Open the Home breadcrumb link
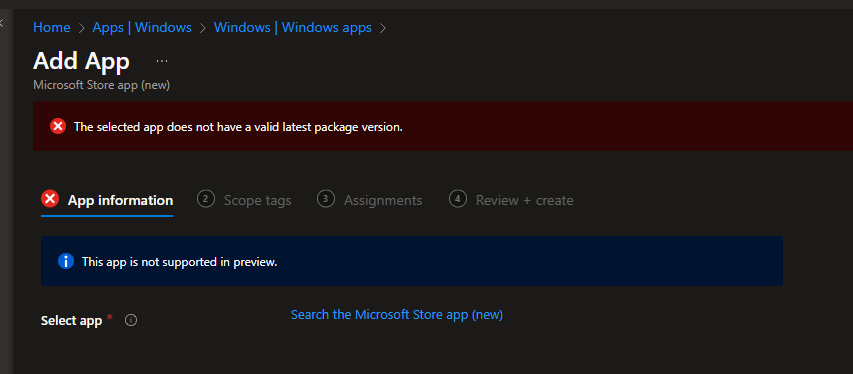The width and height of the screenshot is (853, 374). click(x=52, y=27)
